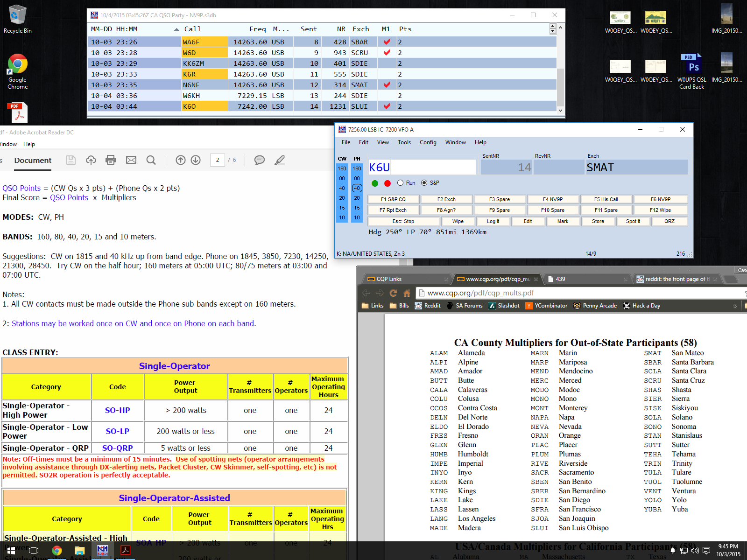The image size is (747, 560).
Task: Click the envelope email icon in Acrobat
Action: (131, 160)
